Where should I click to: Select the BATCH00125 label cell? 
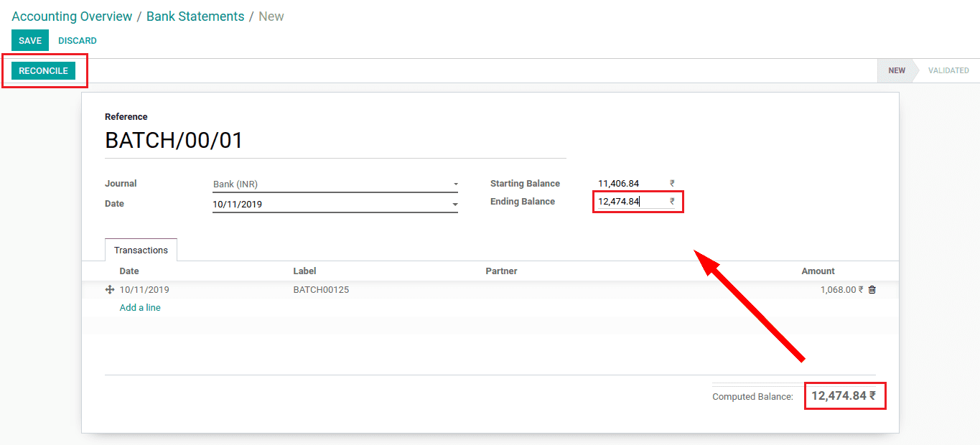[321, 290]
